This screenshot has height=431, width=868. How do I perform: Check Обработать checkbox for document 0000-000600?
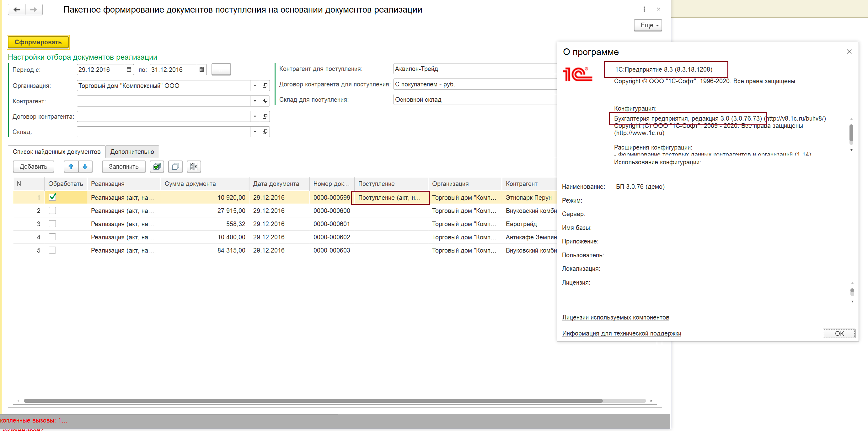(52, 210)
